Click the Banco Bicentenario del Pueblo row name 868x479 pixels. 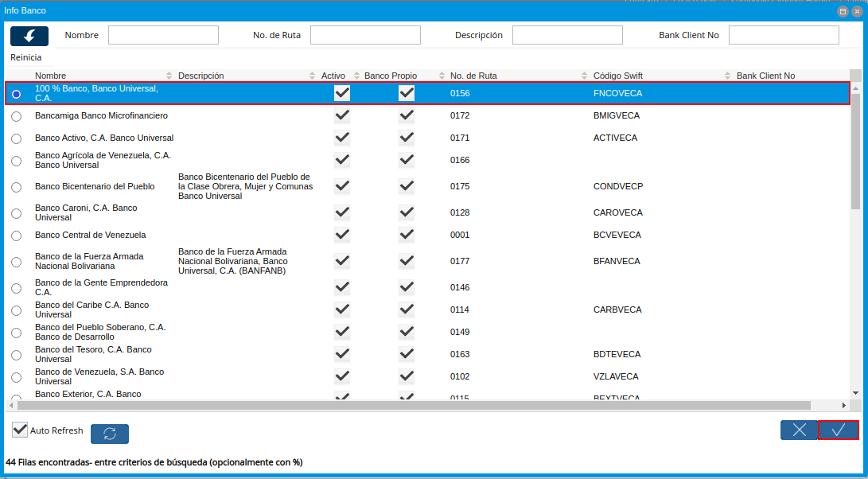tap(95, 187)
